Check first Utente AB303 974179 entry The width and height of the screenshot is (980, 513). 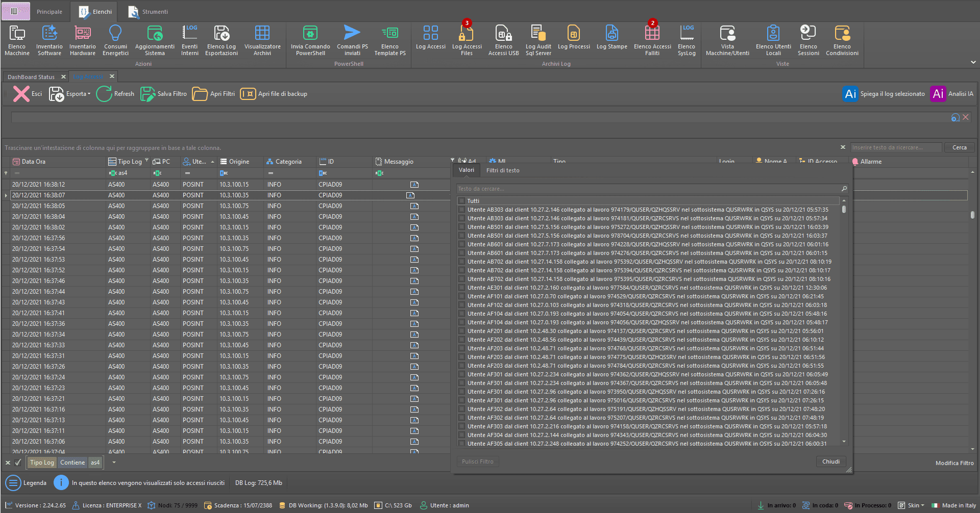461,210
